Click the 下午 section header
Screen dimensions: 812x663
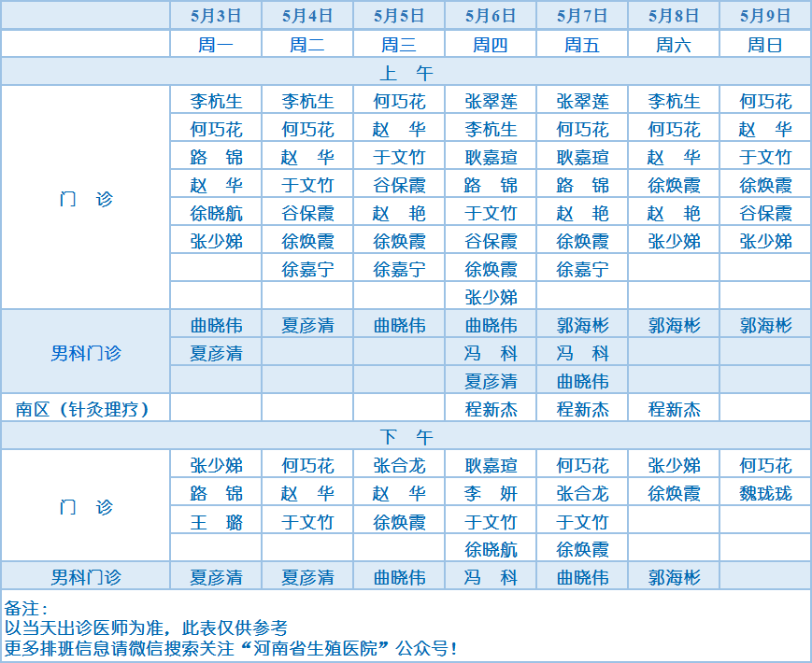point(406,437)
